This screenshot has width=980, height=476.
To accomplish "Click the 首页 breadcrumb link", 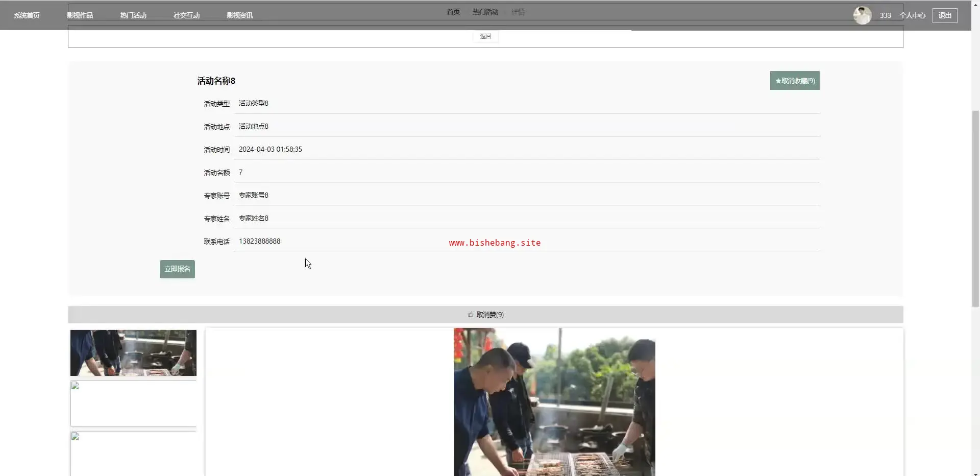I will tap(453, 12).
